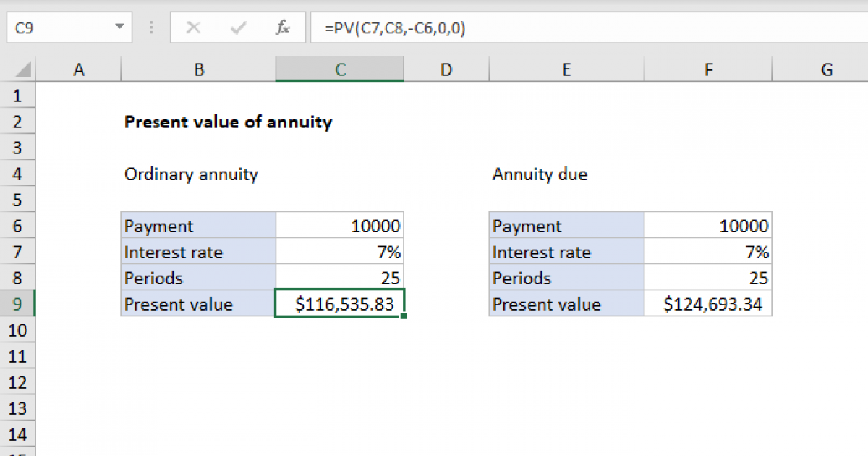
Task: Click the Cancel (X) icon near formula bar
Action: (x=192, y=28)
